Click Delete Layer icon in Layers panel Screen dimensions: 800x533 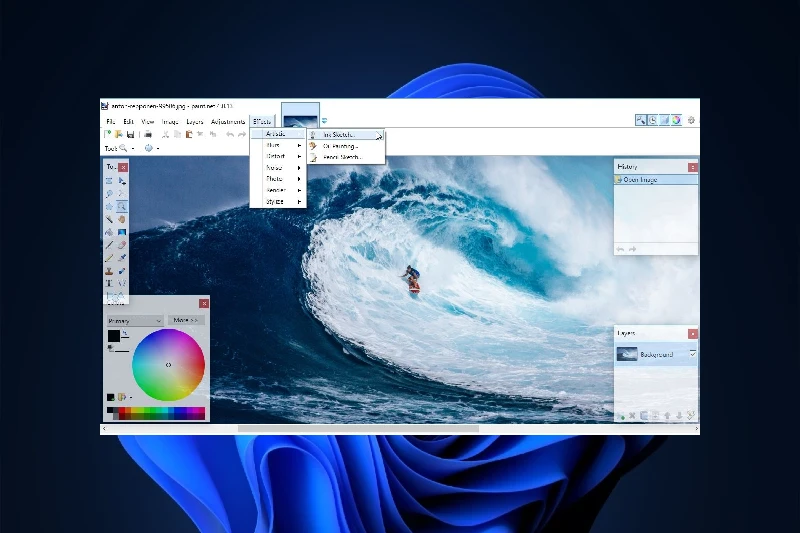coord(632,416)
